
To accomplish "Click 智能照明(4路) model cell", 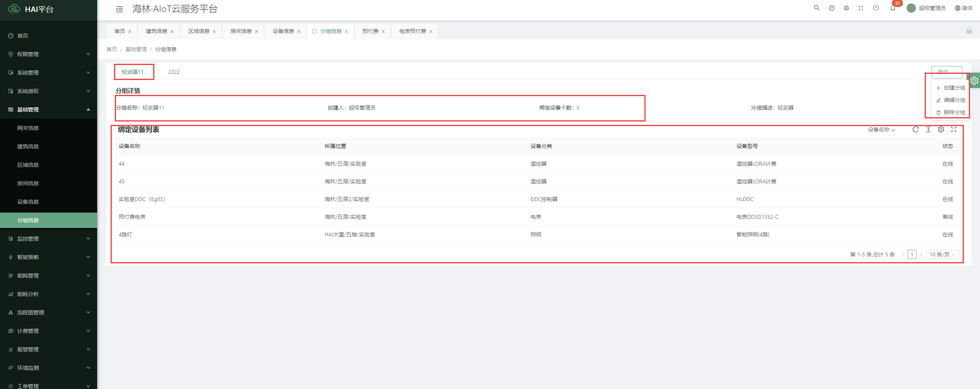I will coord(753,234).
